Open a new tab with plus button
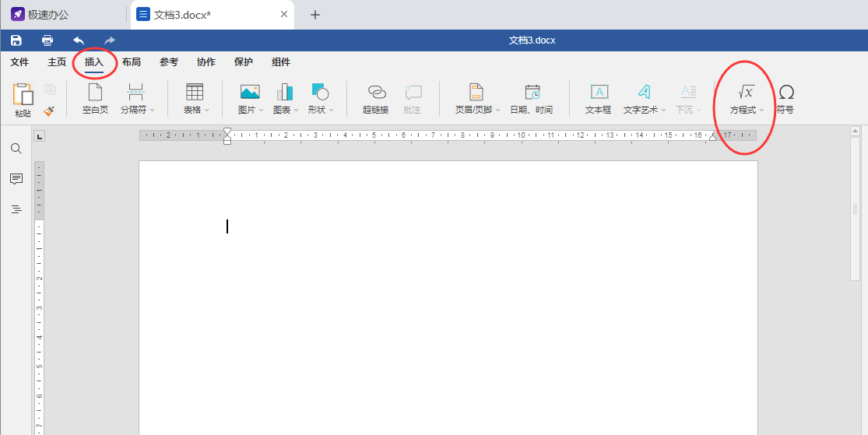 tap(315, 15)
